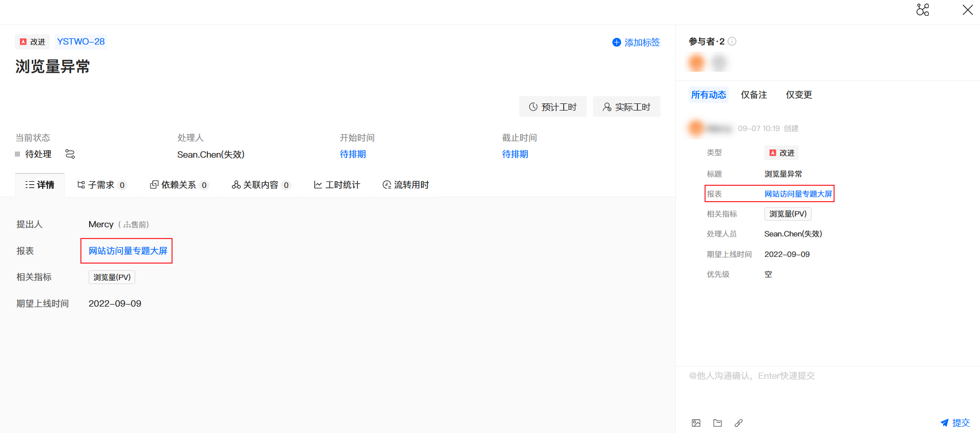Image resolution: width=980 pixels, height=433 pixels.
Task: Click the image upload icon in comment box
Action: [696, 423]
